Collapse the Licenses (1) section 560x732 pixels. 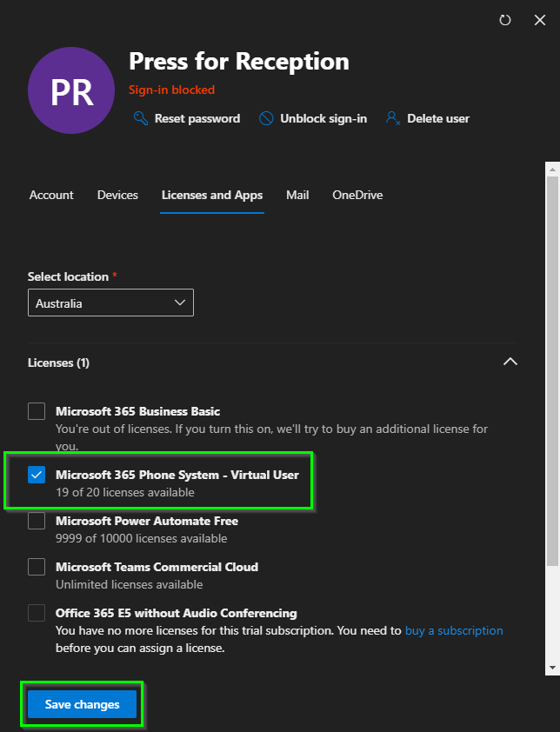click(x=510, y=362)
